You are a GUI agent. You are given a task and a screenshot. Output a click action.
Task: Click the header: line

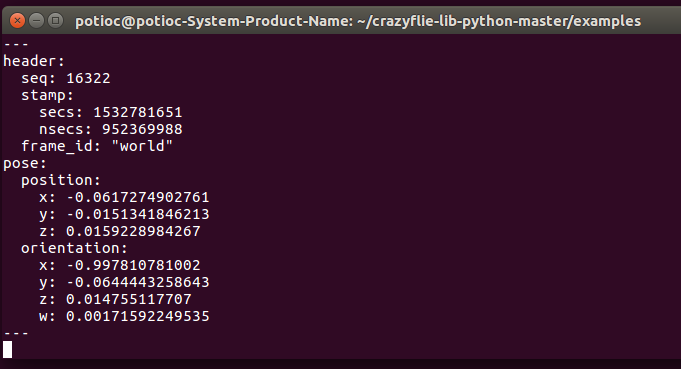point(34,61)
